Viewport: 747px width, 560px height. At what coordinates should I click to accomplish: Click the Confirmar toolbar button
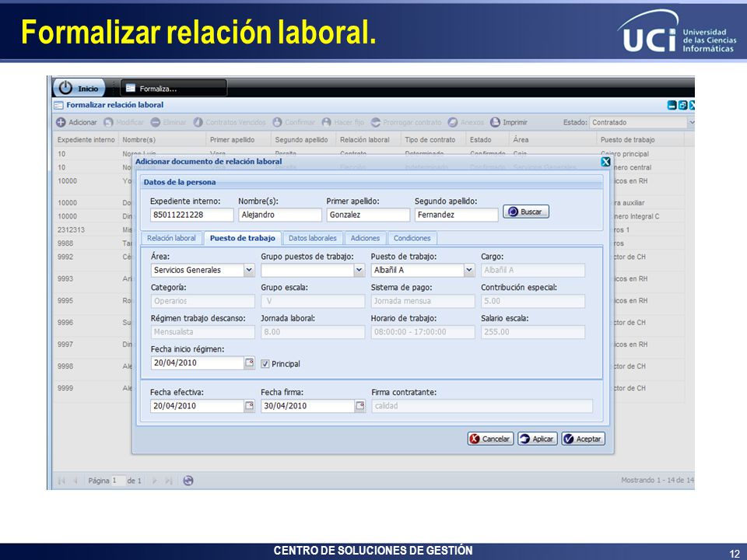(x=294, y=122)
